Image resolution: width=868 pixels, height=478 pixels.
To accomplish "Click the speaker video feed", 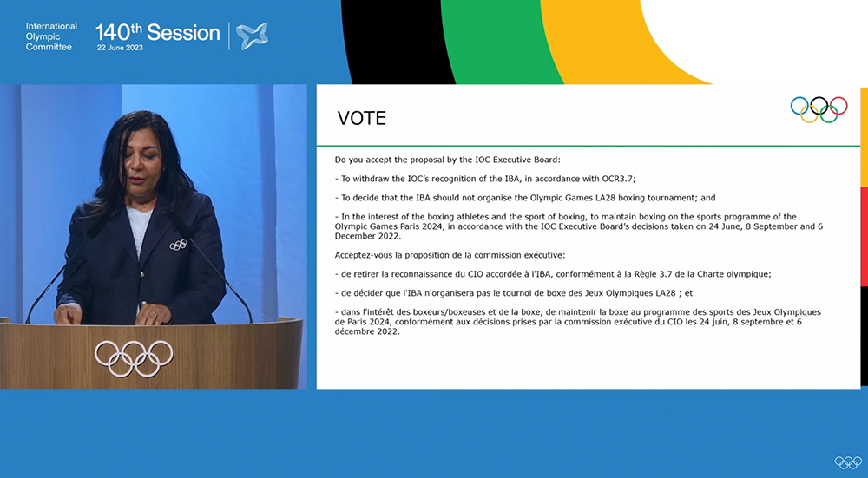I will (154, 236).
